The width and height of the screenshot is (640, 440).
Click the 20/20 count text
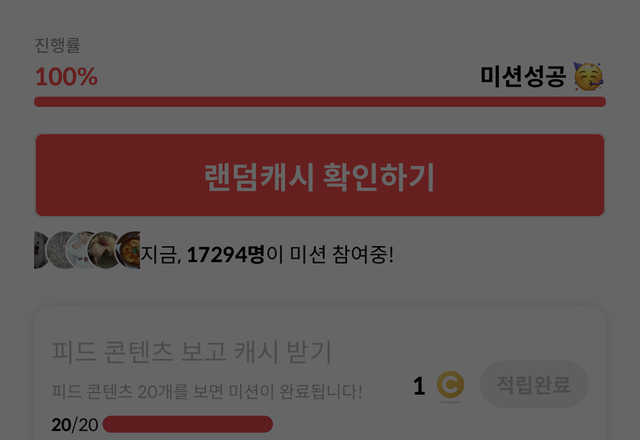(x=75, y=425)
